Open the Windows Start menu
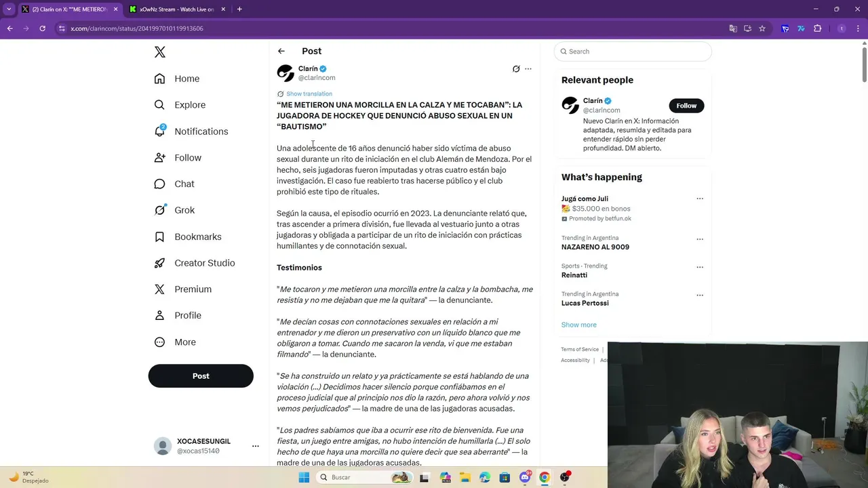Image resolution: width=868 pixels, height=488 pixels. [x=304, y=477]
